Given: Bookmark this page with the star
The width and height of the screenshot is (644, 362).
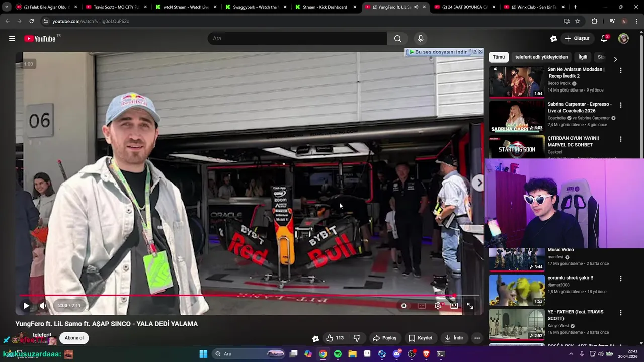Looking at the screenshot, I should [x=578, y=21].
